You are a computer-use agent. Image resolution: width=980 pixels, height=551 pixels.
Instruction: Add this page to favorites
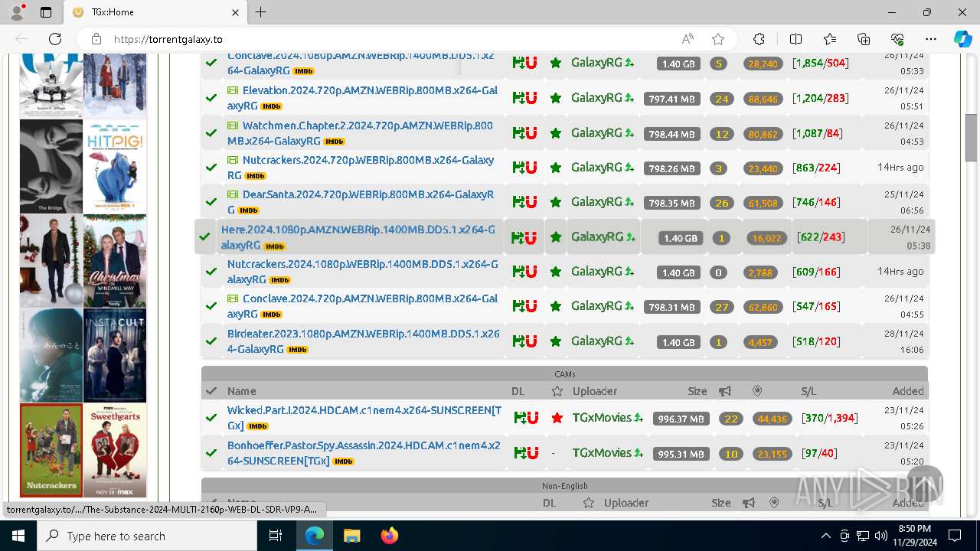pyautogui.click(x=717, y=39)
